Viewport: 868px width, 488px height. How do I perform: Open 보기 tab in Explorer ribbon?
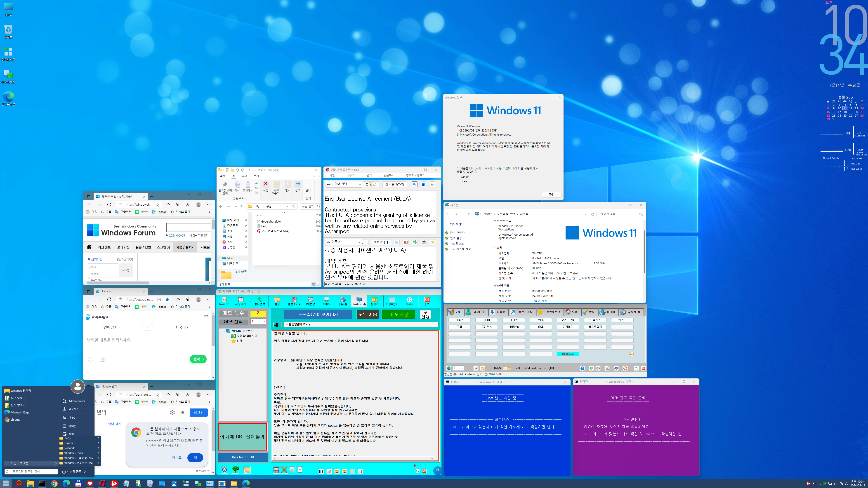[x=256, y=176]
